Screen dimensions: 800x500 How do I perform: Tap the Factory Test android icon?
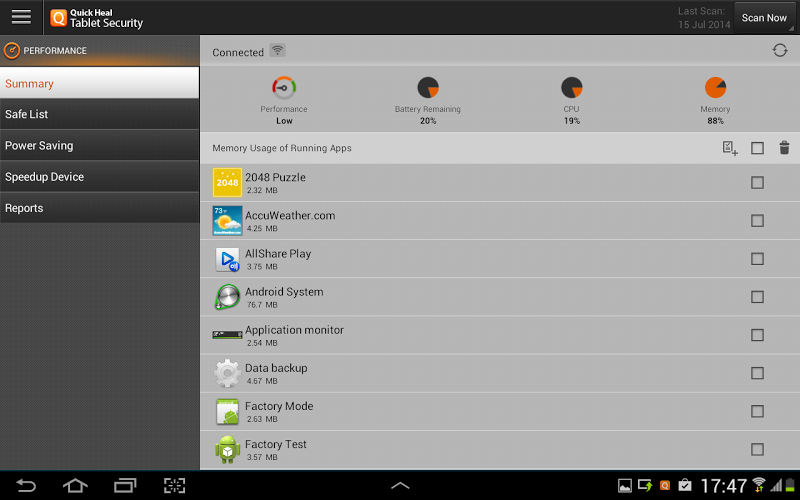[x=227, y=449]
